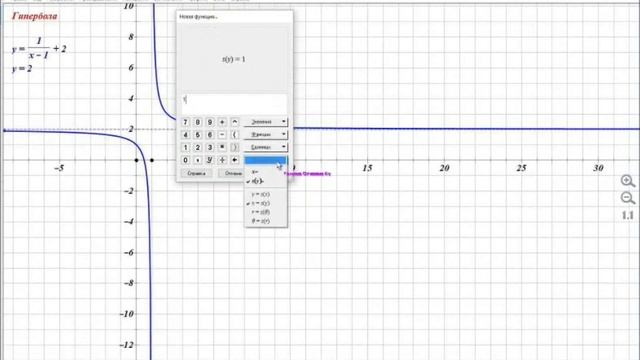Image resolution: width=640 pixels, height=360 pixels.
Task: Click digit 2 on the keypad
Action: point(198,147)
